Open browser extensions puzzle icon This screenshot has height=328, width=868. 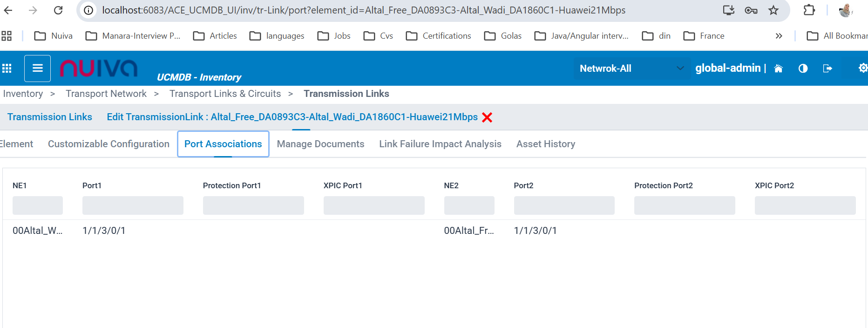click(809, 10)
